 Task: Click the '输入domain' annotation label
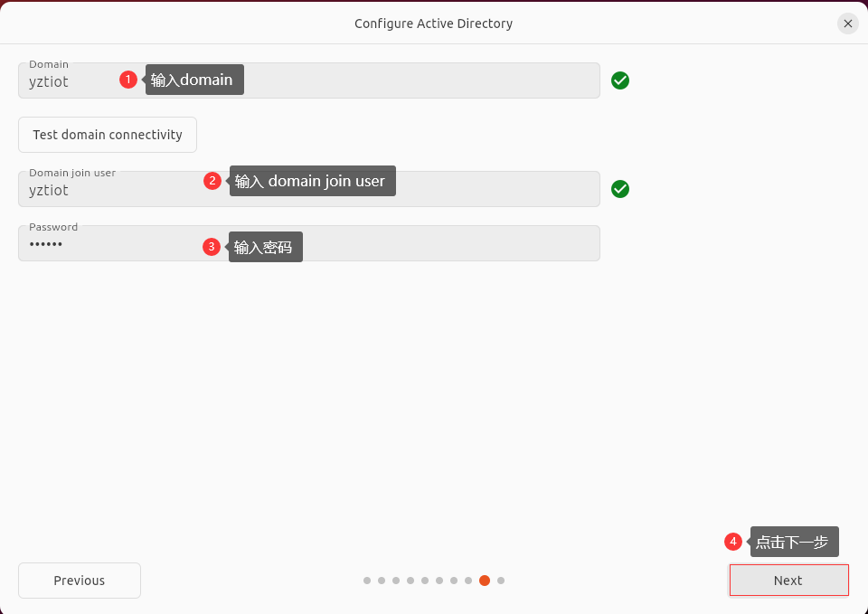point(193,80)
